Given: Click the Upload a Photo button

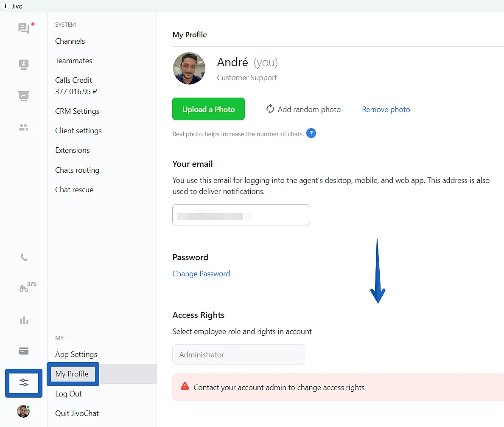Looking at the screenshot, I should pyautogui.click(x=208, y=110).
